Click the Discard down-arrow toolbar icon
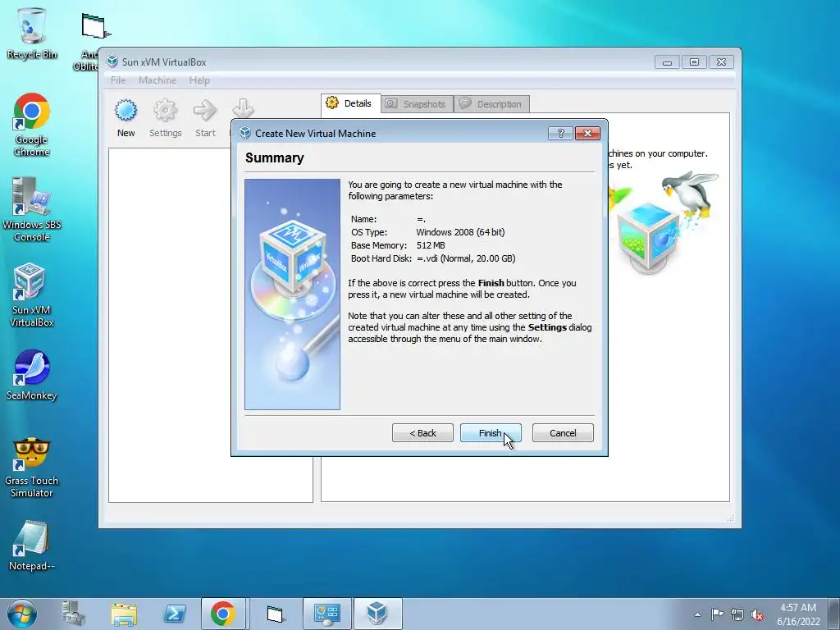Screen dimensions: 840x630 243,109
